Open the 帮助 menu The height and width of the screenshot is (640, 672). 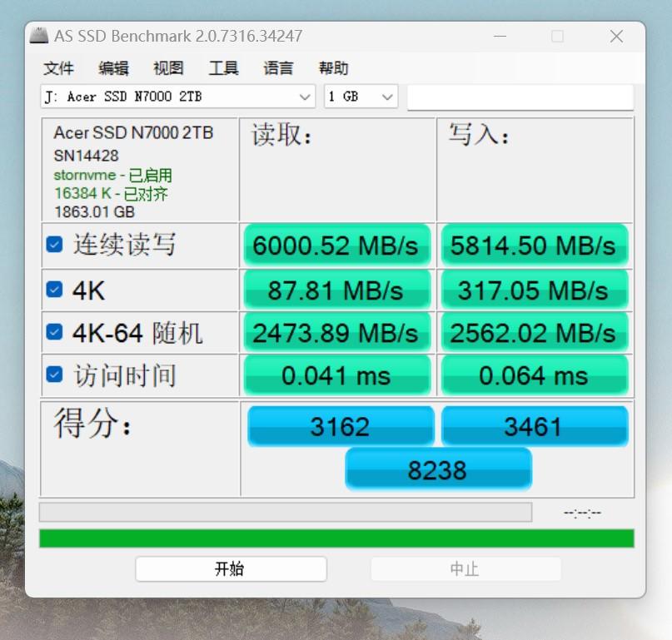(333, 68)
